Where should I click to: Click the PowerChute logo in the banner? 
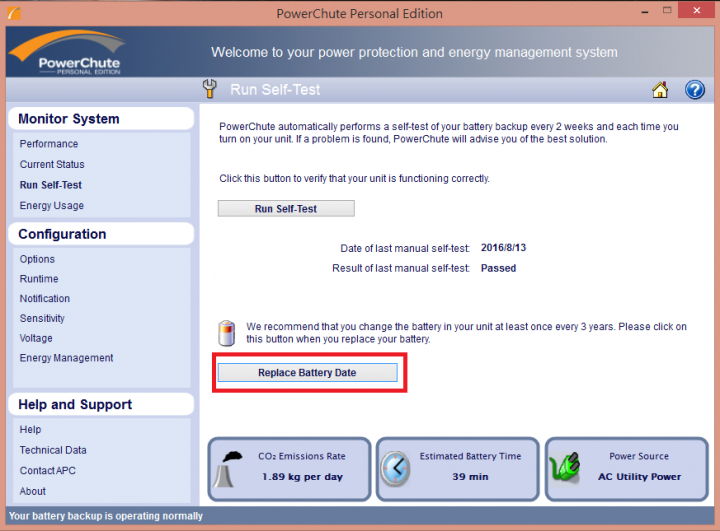(68, 52)
